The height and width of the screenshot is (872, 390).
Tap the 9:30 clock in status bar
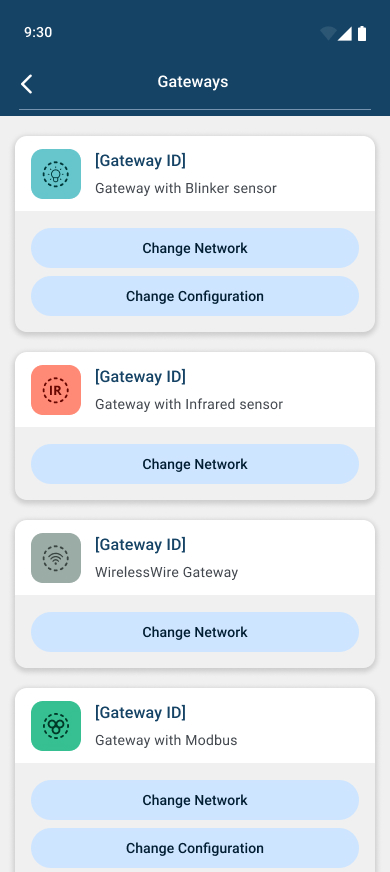[x=38, y=32]
